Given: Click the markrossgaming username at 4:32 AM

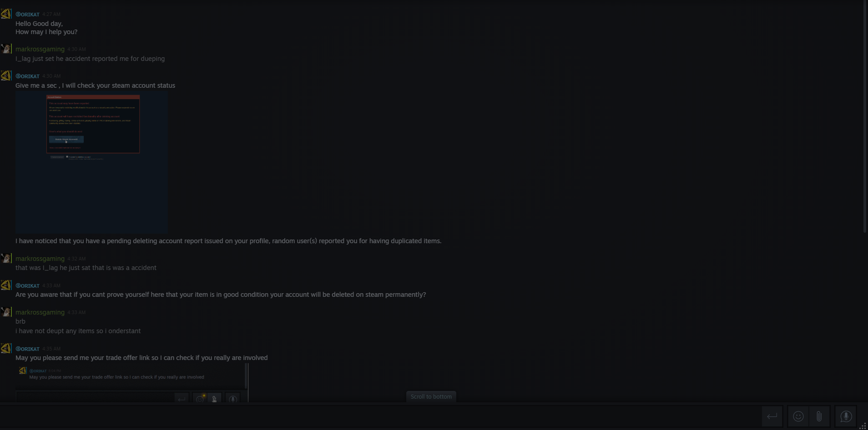Looking at the screenshot, I should point(40,259).
